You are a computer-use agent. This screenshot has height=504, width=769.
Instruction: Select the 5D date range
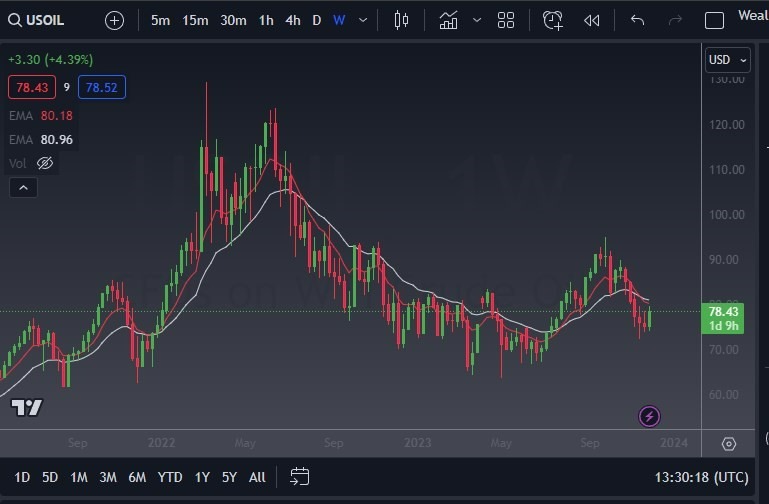(50, 477)
